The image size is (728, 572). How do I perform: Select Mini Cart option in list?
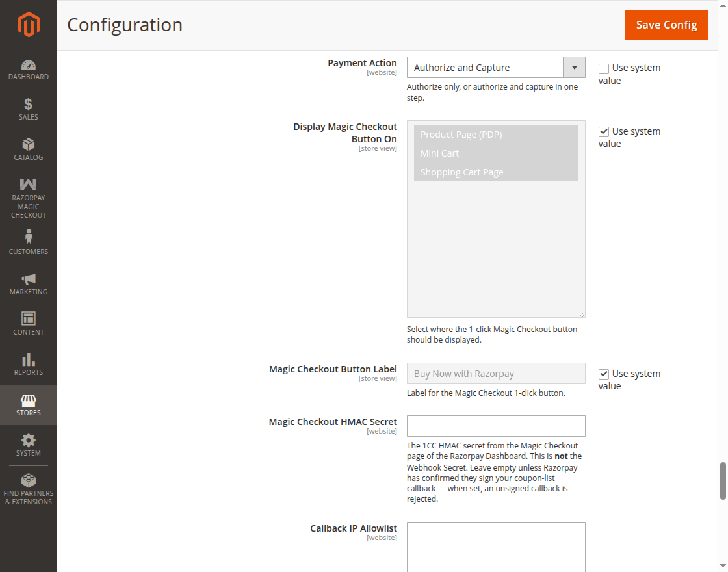496,153
